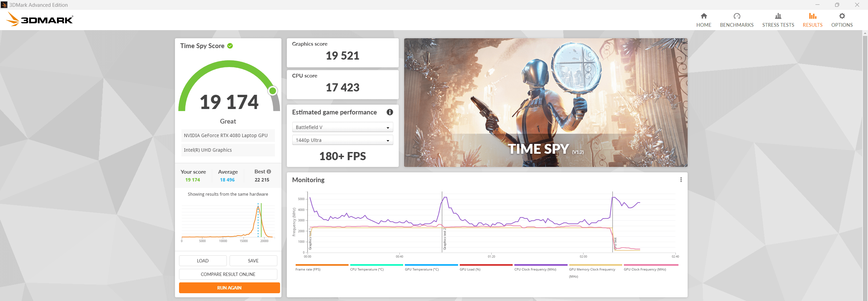Click the Home icon in top navigation
The image size is (868, 301).
point(704,16)
